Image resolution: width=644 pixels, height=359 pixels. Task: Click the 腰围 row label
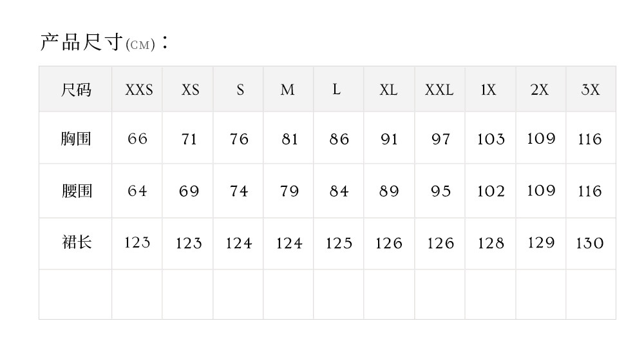[76, 191]
